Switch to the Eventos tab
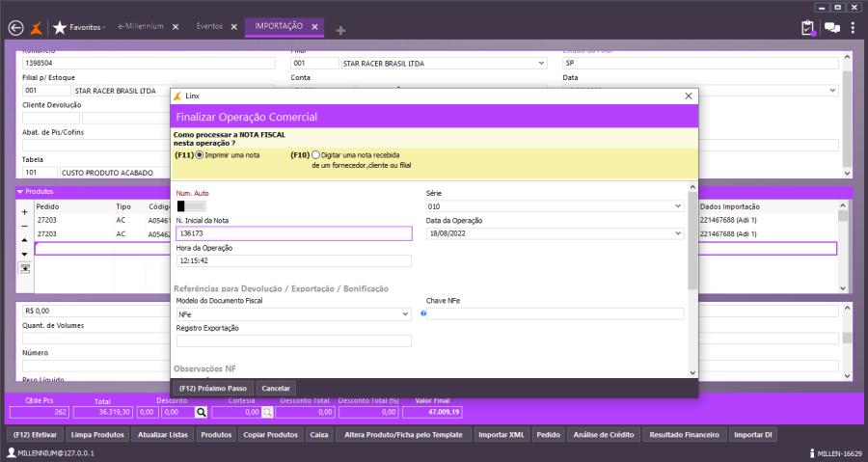Image resolution: width=868 pixels, height=462 pixels. click(x=209, y=26)
